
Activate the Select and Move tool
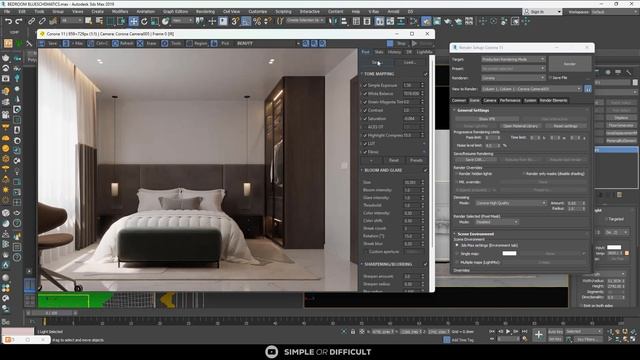coord(133,21)
